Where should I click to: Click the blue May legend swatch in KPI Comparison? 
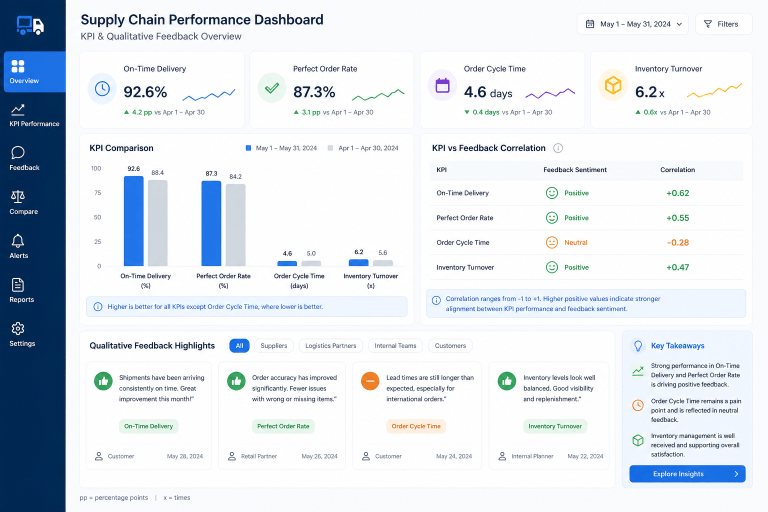click(x=248, y=148)
